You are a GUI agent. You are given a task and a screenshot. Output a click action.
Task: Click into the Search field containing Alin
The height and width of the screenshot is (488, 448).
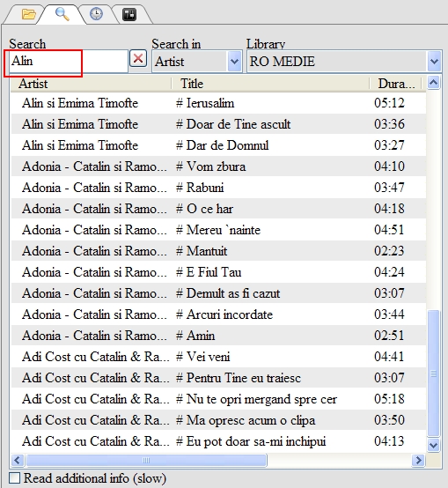[x=69, y=62]
